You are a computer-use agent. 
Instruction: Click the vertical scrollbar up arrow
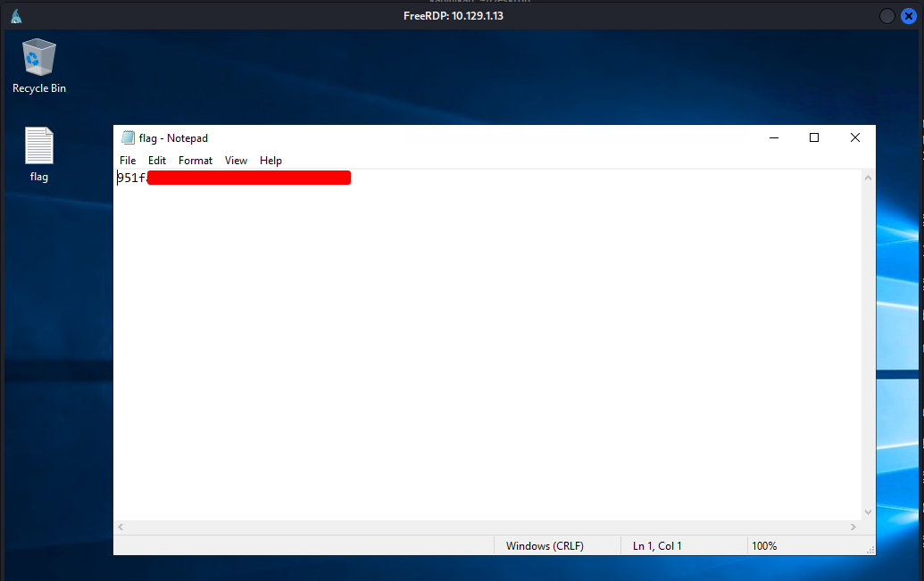tap(868, 178)
